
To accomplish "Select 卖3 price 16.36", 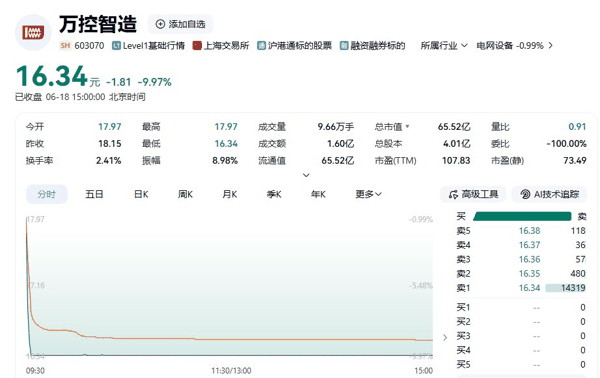I will pyautogui.click(x=530, y=259).
